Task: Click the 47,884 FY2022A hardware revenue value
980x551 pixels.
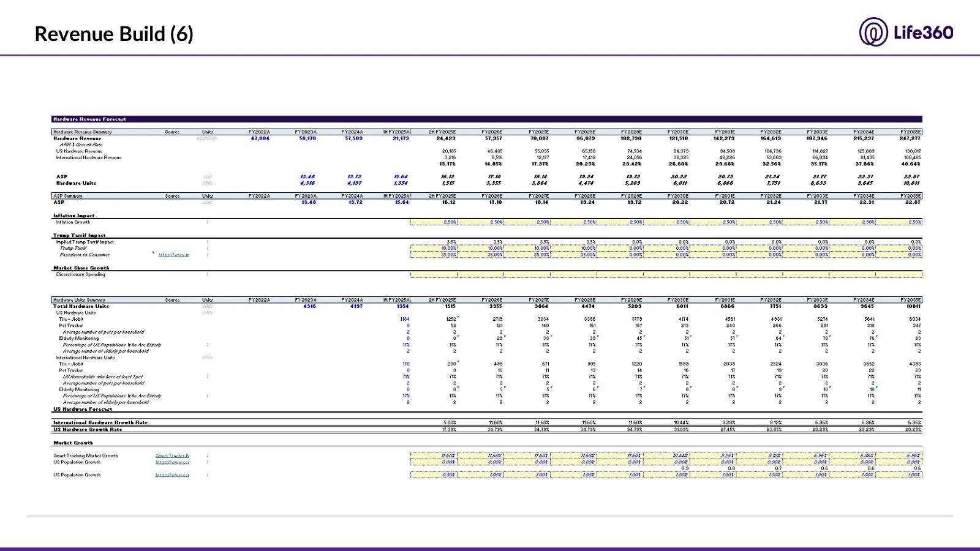Action: 260,138
